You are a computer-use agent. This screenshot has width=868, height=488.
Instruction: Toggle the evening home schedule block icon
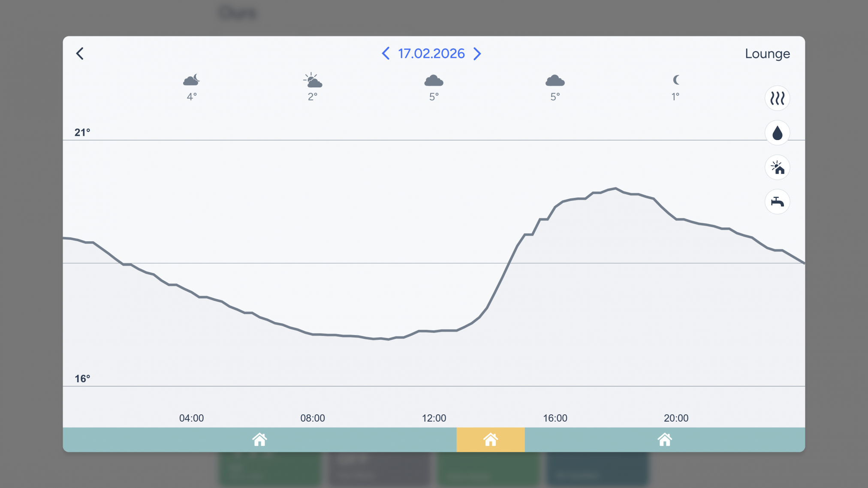pyautogui.click(x=665, y=440)
